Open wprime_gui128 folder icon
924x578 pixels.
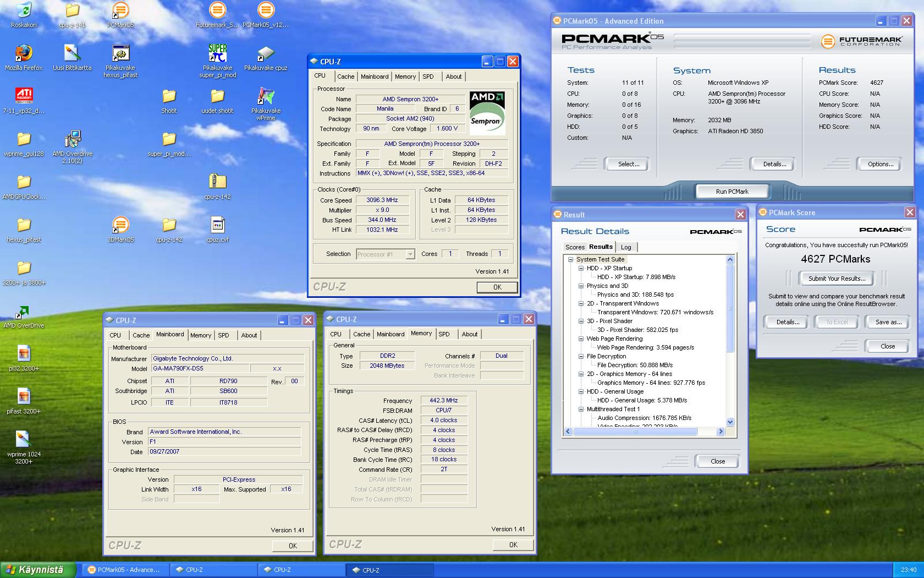(24, 139)
